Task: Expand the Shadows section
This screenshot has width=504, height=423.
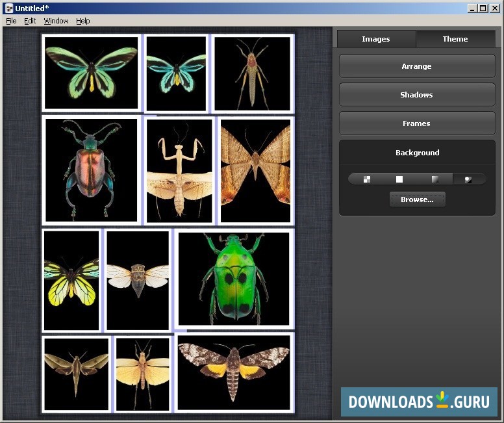Action: 416,95
